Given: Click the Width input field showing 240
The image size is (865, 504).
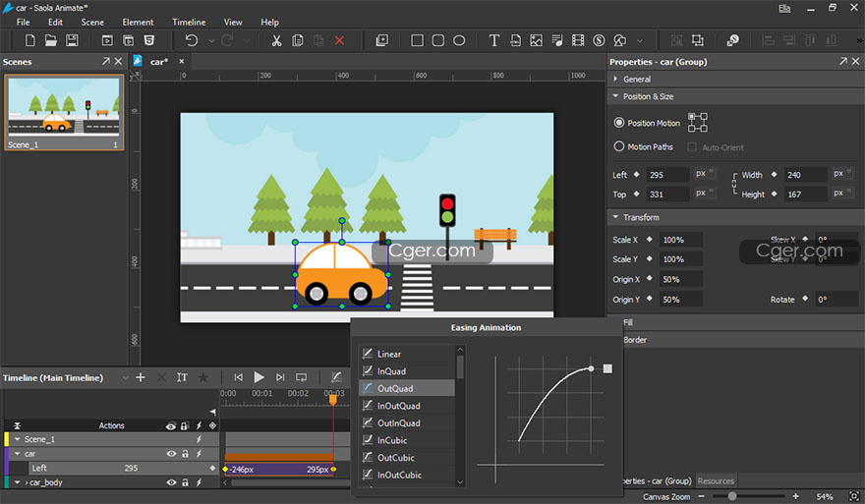Looking at the screenshot, I should click(x=805, y=175).
